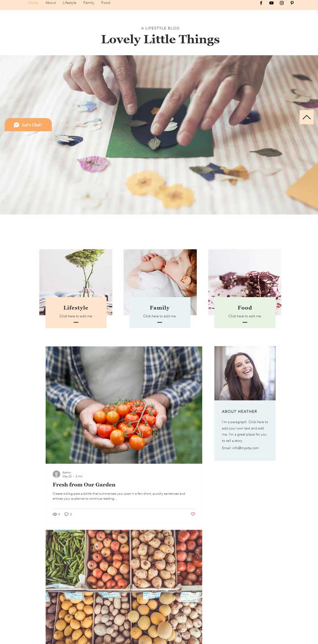
Task: Open the Let's Chat widget
Action: 28,125
